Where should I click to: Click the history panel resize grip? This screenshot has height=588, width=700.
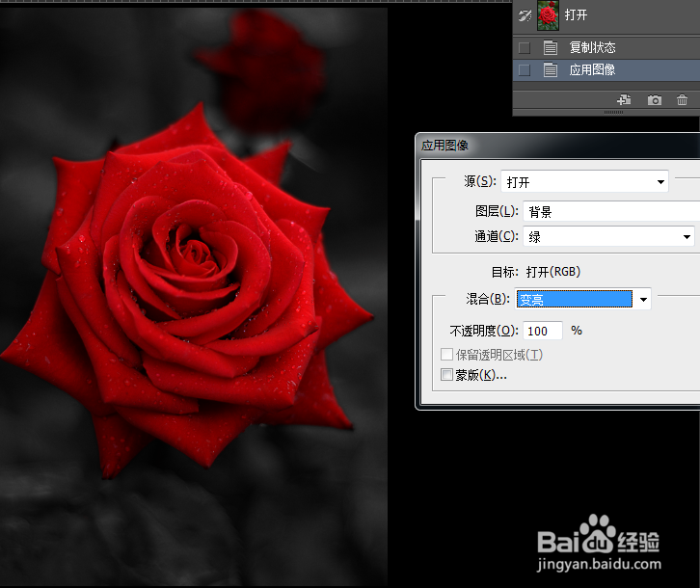(x=613, y=112)
